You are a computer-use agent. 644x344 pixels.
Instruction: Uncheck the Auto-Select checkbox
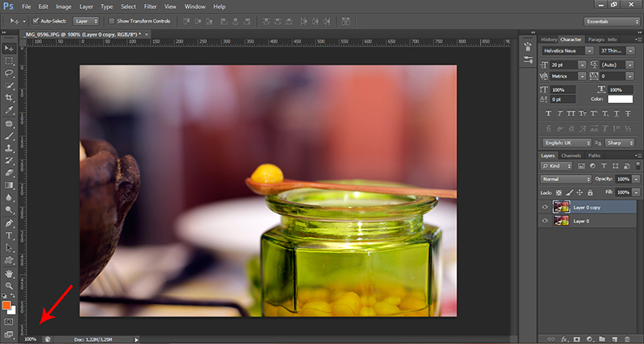(x=37, y=20)
